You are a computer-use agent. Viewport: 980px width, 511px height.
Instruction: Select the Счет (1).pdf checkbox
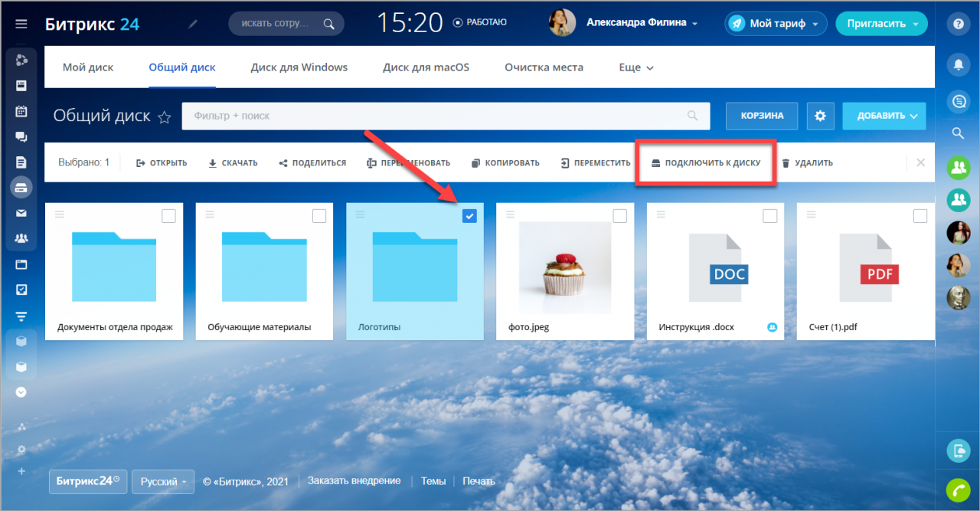pos(920,216)
